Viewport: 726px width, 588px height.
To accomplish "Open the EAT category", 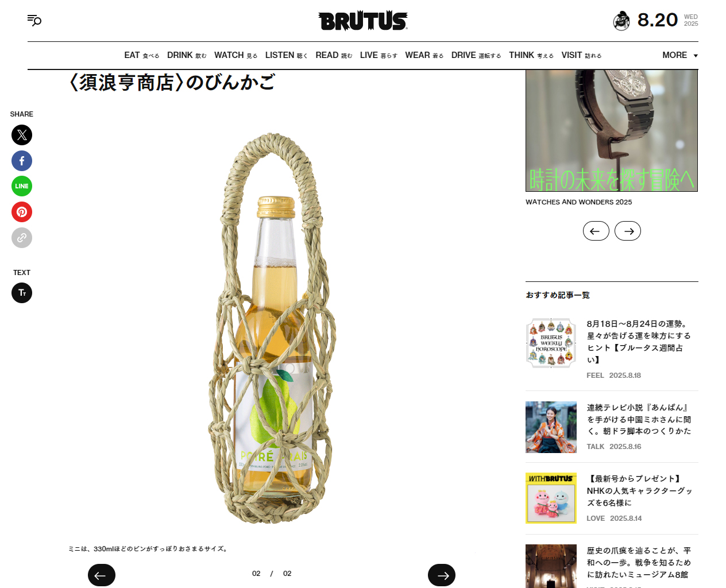I will point(142,55).
